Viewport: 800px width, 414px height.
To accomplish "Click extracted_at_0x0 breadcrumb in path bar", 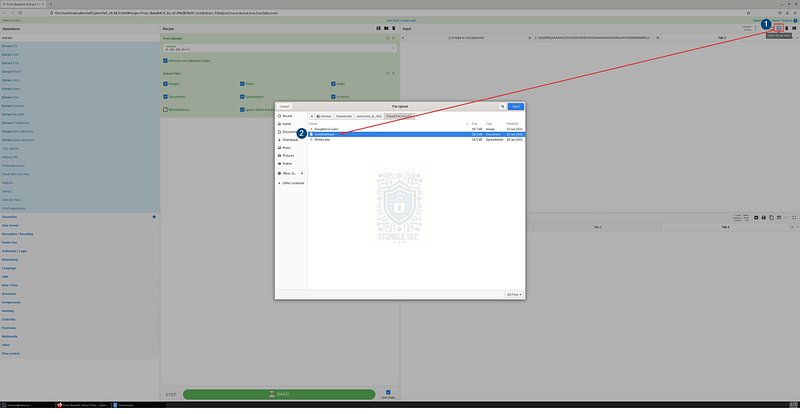I will pyautogui.click(x=369, y=116).
